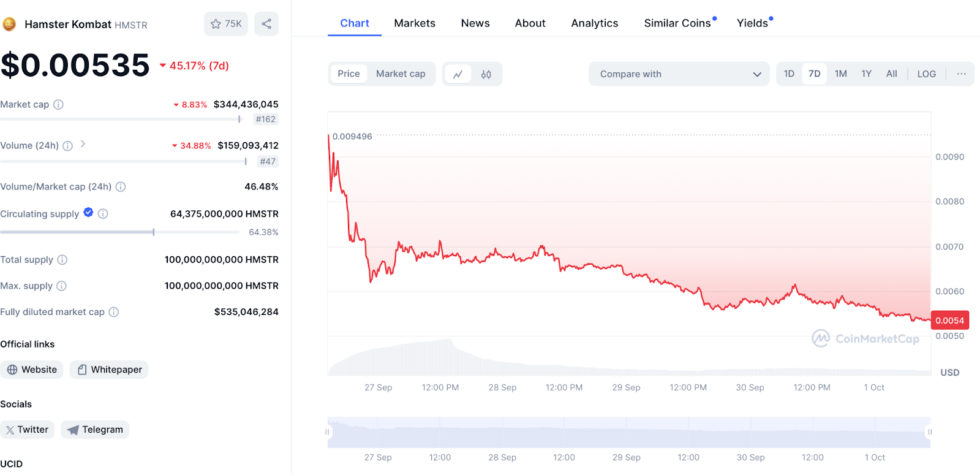Viewport: 980px width, 475px height.
Task: Click the right range handle of navigator
Action: pyautogui.click(x=930, y=432)
